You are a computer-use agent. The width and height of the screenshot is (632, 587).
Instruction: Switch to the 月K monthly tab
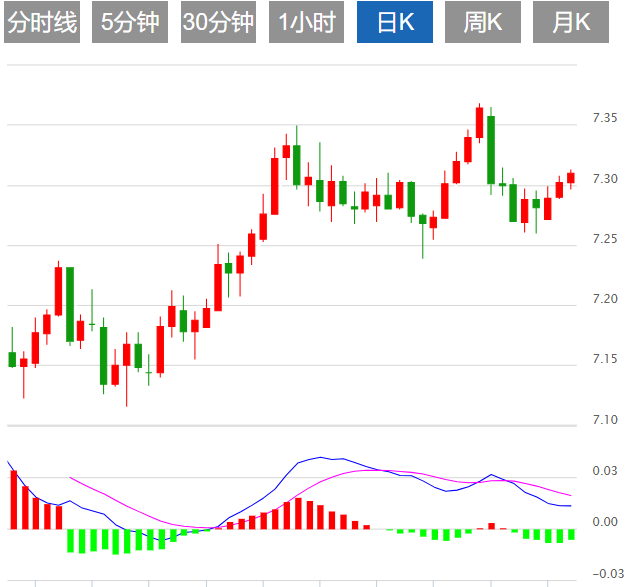pyautogui.click(x=571, y=22)
